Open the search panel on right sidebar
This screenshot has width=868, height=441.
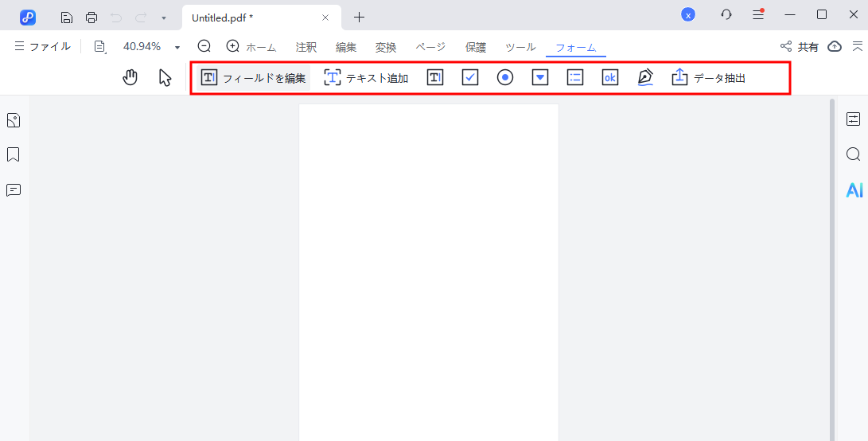[854, 154]
